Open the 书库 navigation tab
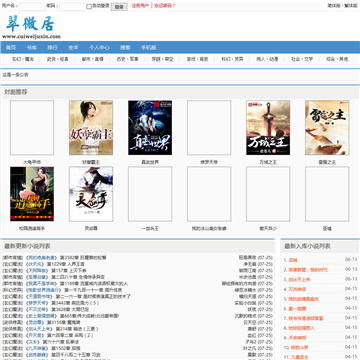Viewport: 360px width, 360px height. (x=31, y=48)
